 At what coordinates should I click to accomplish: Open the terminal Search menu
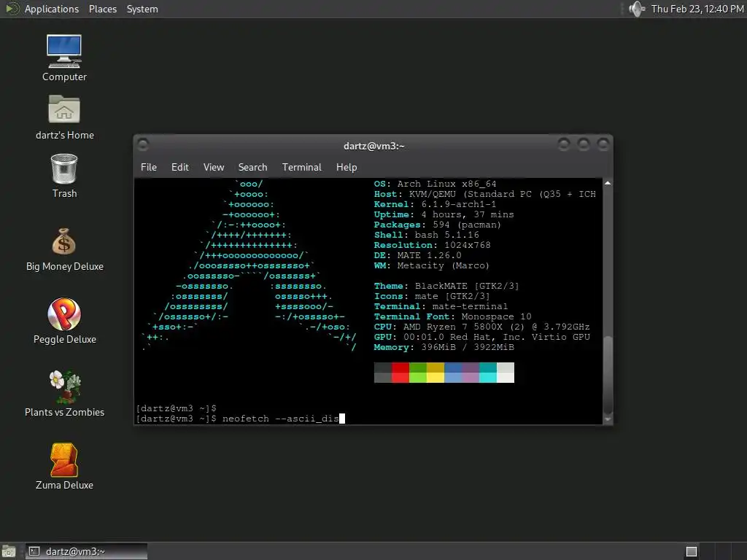pos(252,167)
